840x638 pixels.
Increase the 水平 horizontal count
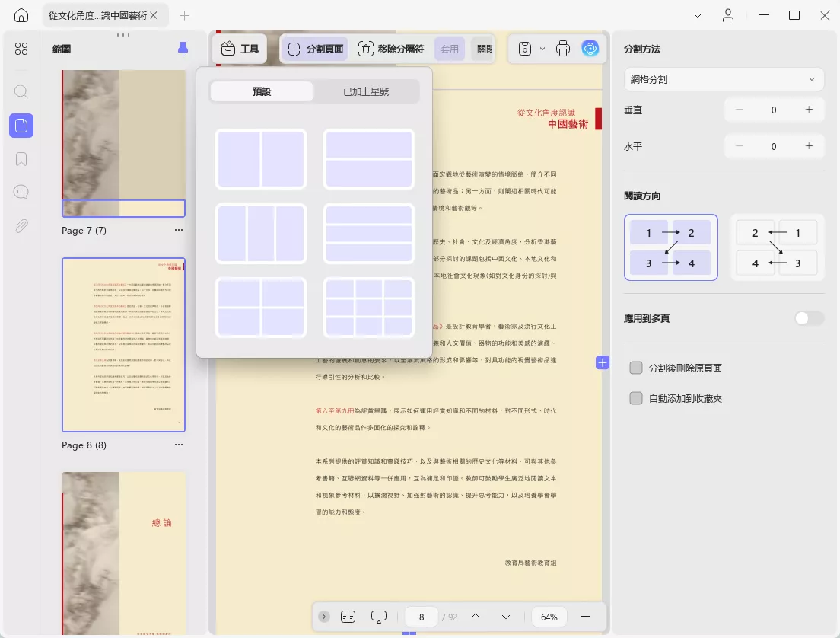coord(809,146)
